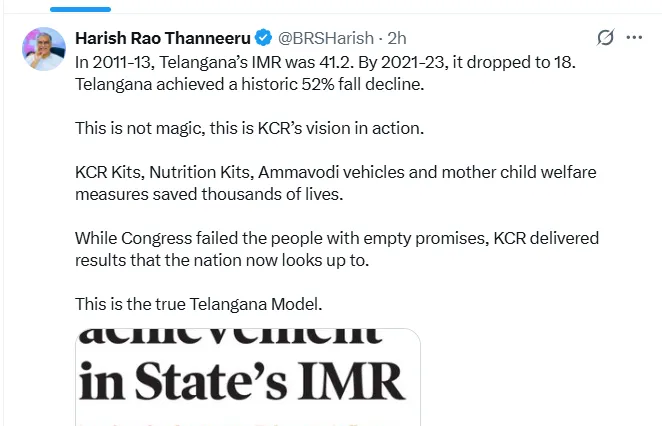This screenshot has width=662, height=426.
Task: Open the three-dot more options menu
Action: pos(634,38)
